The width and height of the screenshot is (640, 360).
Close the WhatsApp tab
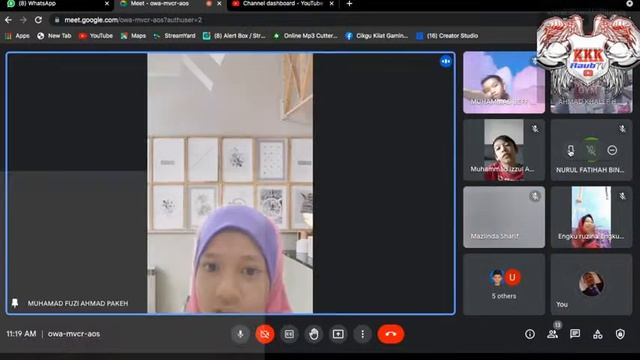(x=107, y=4)
